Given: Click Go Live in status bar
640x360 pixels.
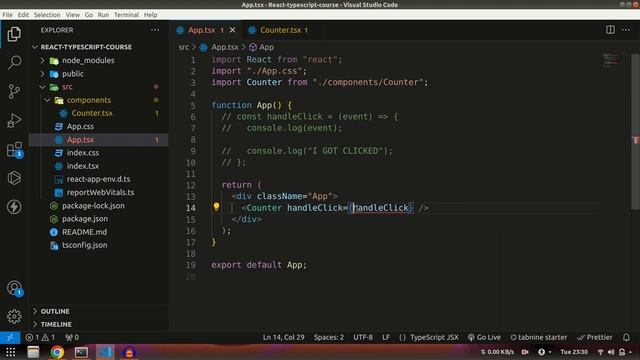Looking at the screenshot, I should (x=484, y=338).
